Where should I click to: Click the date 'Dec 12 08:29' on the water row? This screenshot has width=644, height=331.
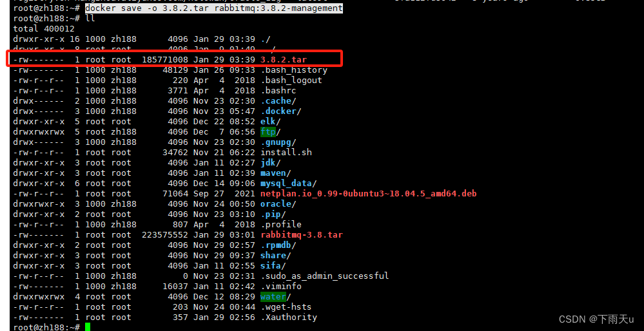point(224,296)
